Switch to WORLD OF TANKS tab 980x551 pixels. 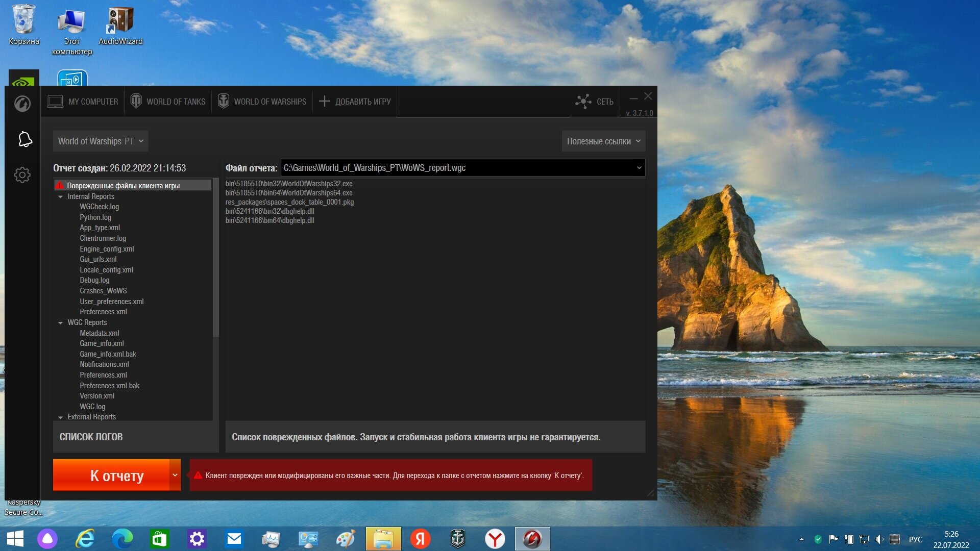(x=168, y=102)
